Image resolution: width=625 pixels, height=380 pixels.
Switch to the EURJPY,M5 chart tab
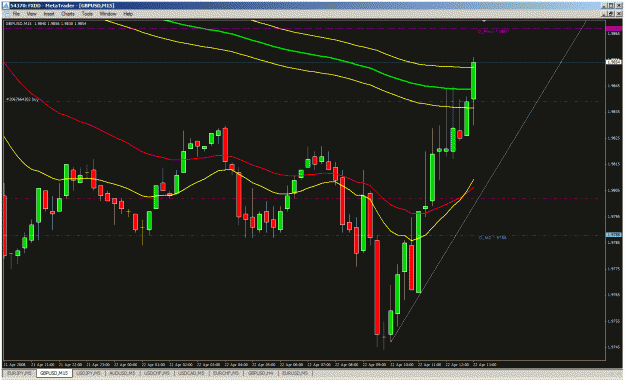[20, 373]
